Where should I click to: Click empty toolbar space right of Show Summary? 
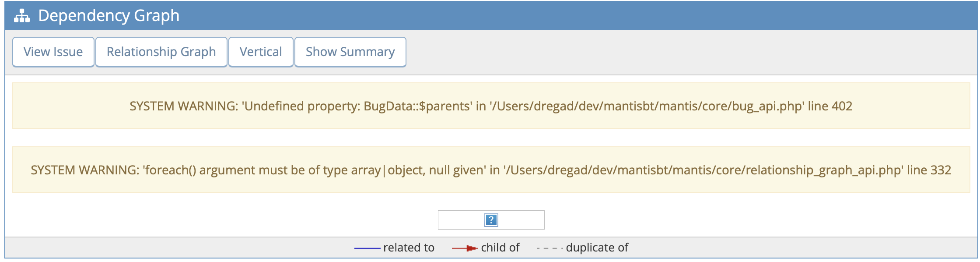click(x=656, y=52)
